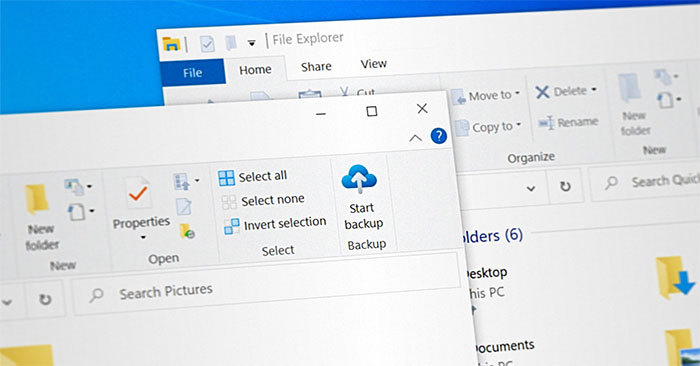Viewport: 700px width, 366px height.
Task: Expand the Properties dropdown arrow
Action: 143,237
